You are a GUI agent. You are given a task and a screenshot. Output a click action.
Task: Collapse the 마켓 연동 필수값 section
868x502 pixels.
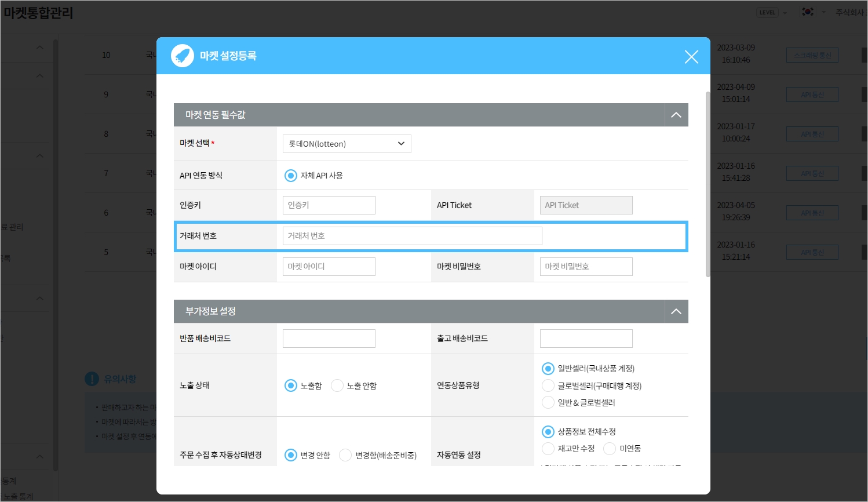click(676, 115)
